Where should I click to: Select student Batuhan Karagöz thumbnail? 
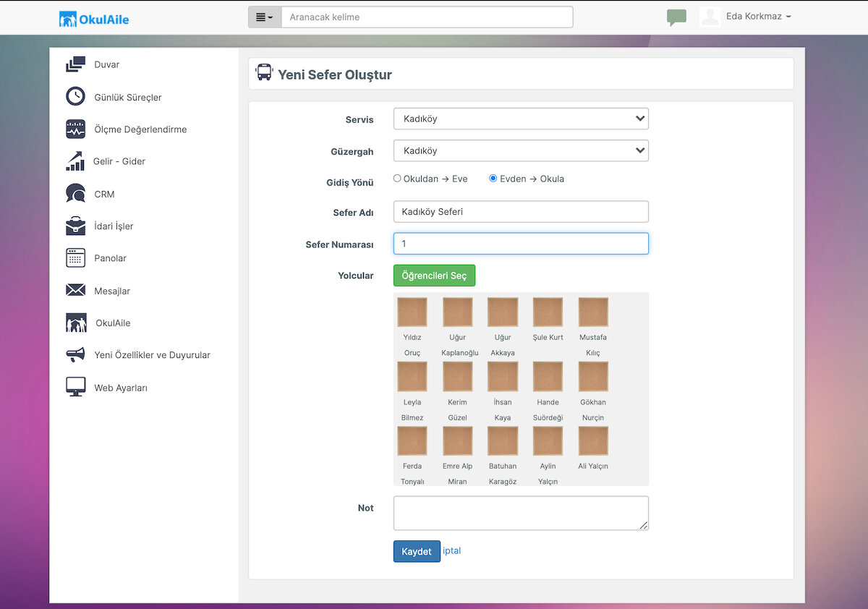coord(503,441)
